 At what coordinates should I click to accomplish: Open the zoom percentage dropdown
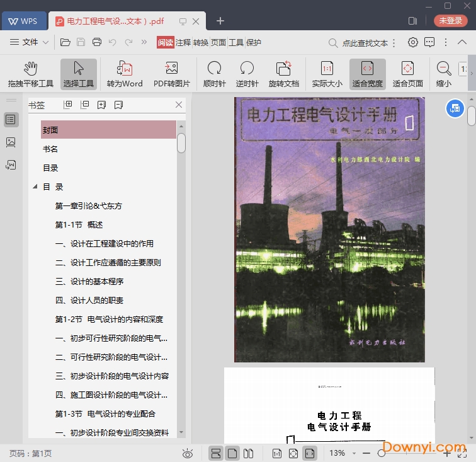[x=354, y=453]
